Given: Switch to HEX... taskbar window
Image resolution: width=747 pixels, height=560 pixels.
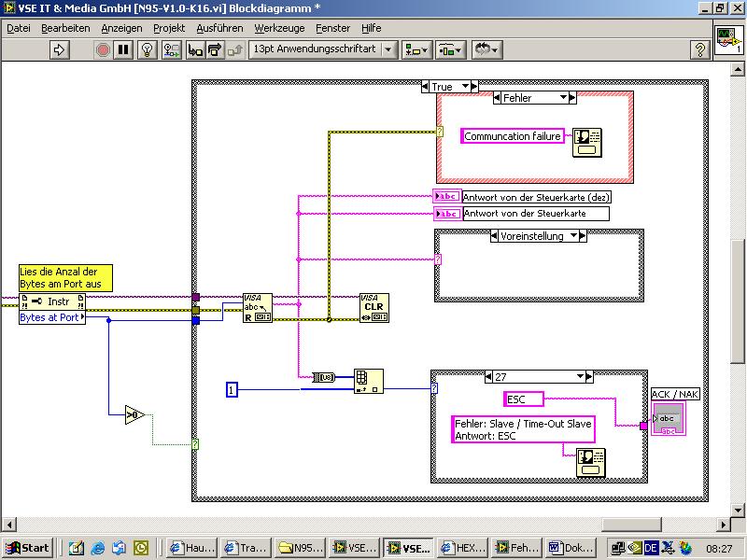Looking at the screenshot, I should point(463,548).
